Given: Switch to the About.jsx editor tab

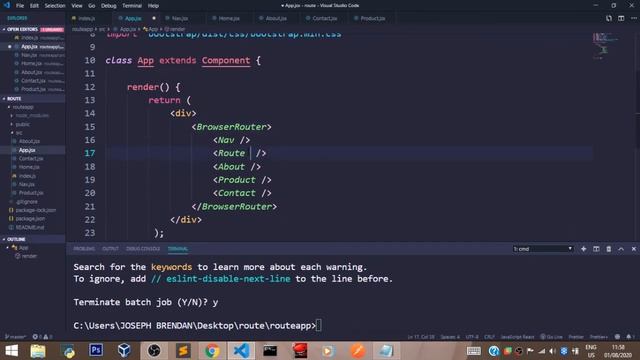Looking at the screenshot, I should (276, 18).
